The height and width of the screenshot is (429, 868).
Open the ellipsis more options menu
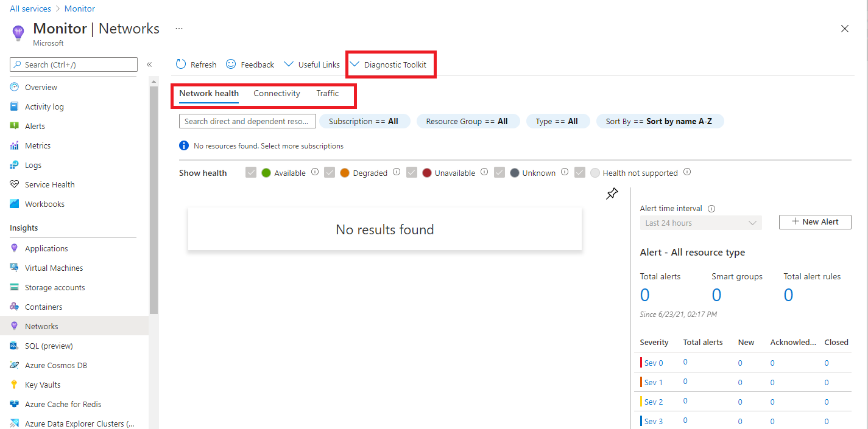coord(179,29)
